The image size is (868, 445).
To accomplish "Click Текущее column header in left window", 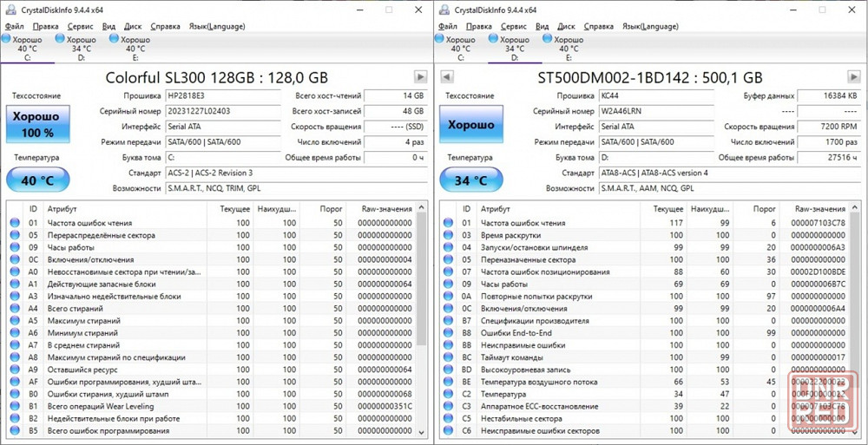I will pos(230,209).
